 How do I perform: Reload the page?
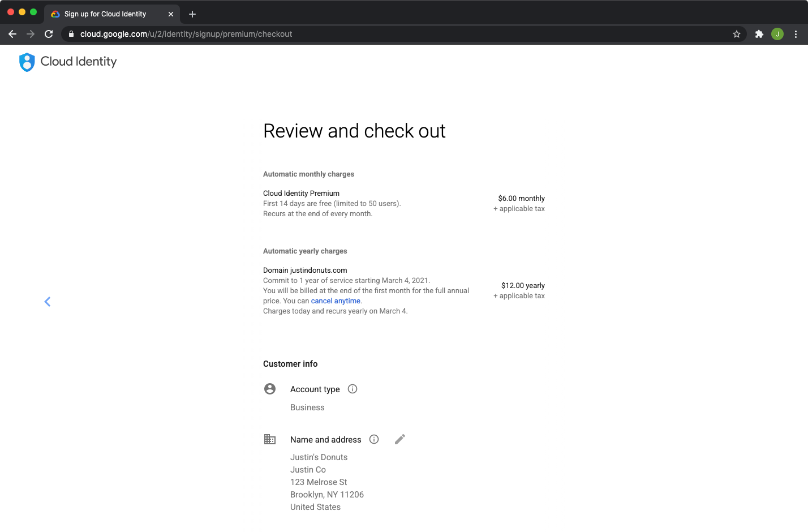click(49, 34)
